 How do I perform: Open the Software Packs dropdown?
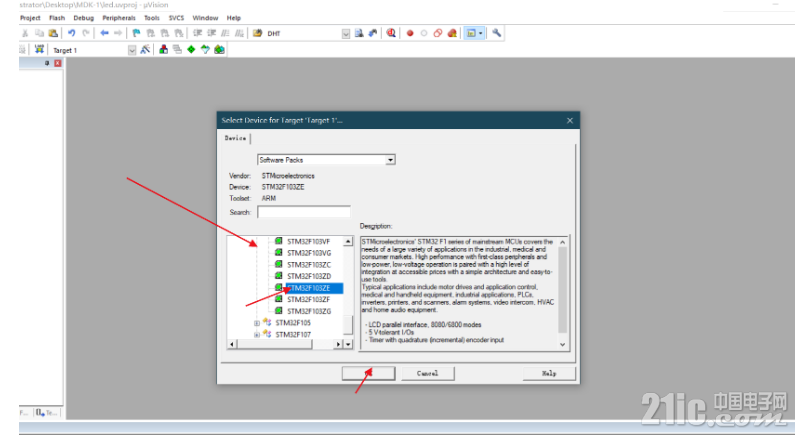coord(390,160)
